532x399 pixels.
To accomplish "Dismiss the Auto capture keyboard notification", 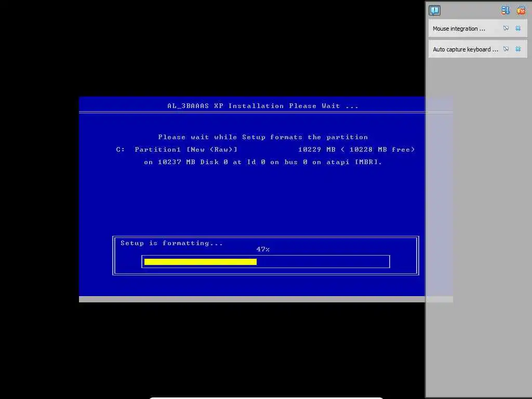I will point(518,49).
